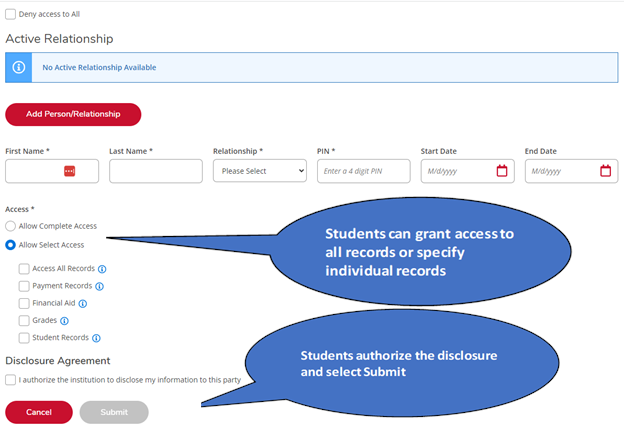
Task: Check the disclosure authorization checkbox
Action: tap(10, 380)
